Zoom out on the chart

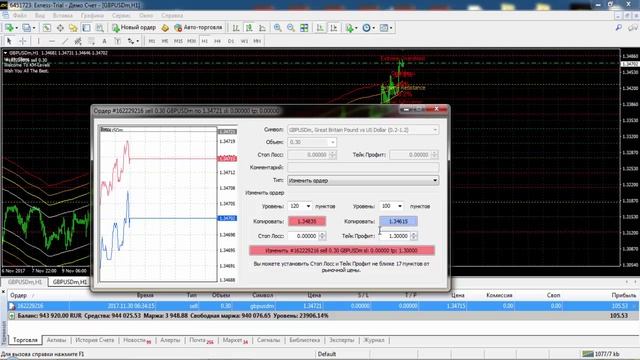pyautogui.click(x=291, y=28)
